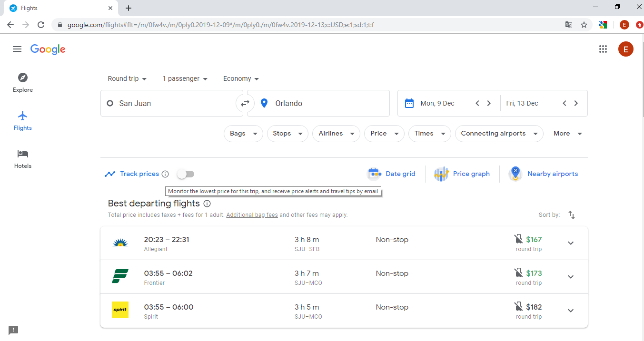This screenshot has width=644, height=341.
Task: Go to next return date
Action: click(576, 103)
